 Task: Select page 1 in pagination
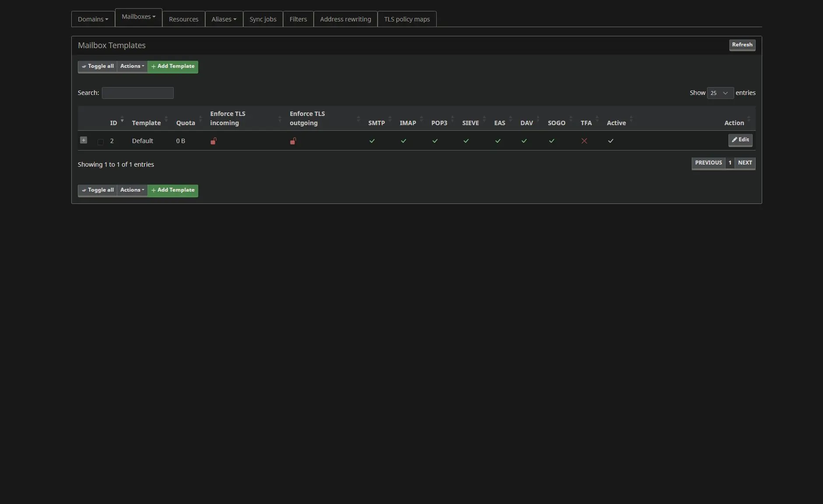730,163
